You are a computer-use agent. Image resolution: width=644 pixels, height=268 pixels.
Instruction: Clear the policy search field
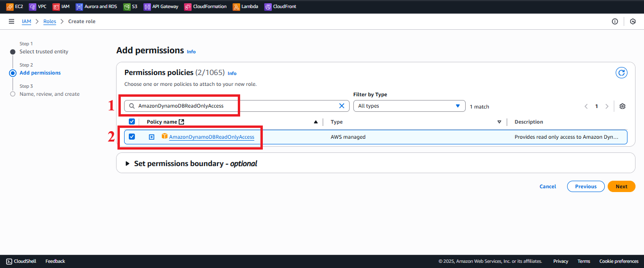coord(342,106)
